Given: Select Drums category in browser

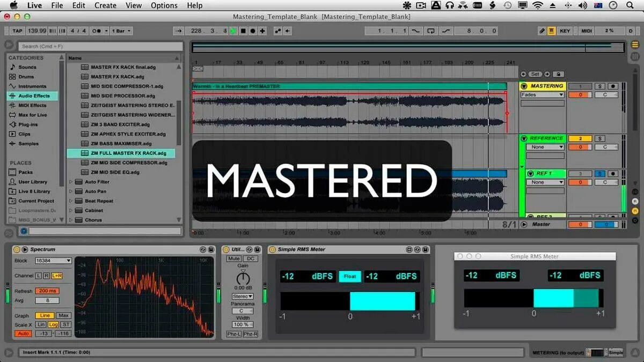Looking at the screenshot, I should tap(26, 77).
